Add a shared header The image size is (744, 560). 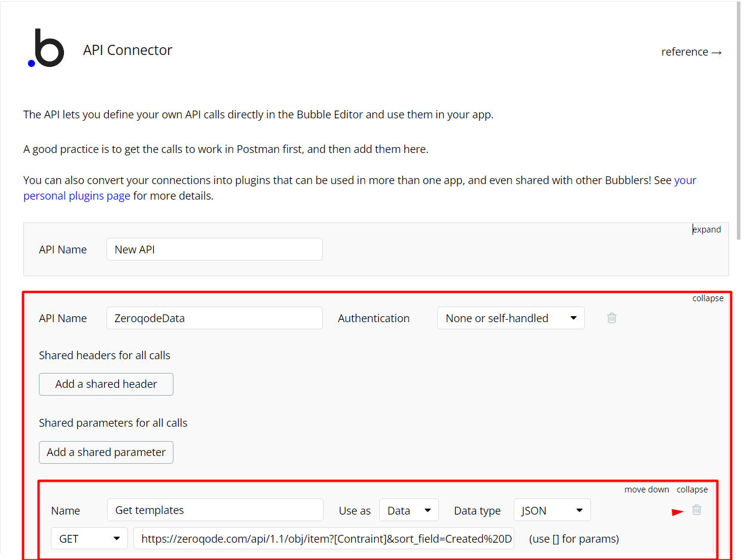coord(106,384)
